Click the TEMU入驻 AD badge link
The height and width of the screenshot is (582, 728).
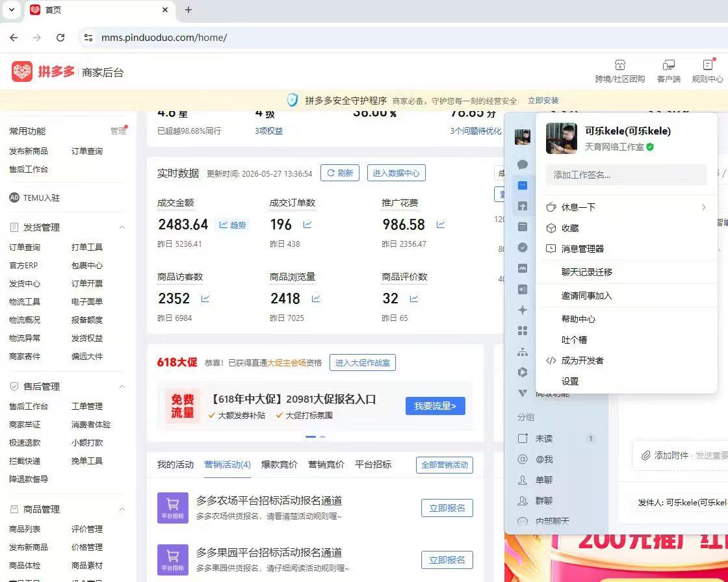coord(35,197)
